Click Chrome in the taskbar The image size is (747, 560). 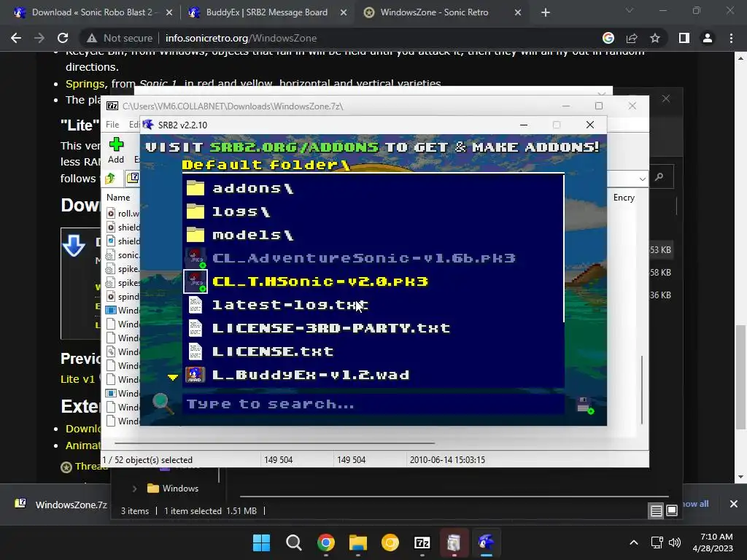pos(326,542)
